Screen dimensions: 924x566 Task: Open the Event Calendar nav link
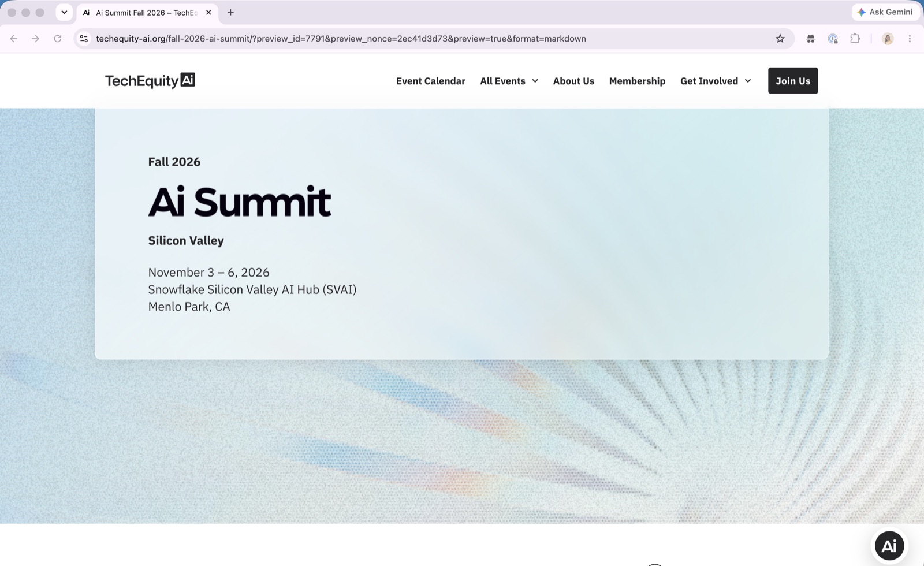[430, 81]
